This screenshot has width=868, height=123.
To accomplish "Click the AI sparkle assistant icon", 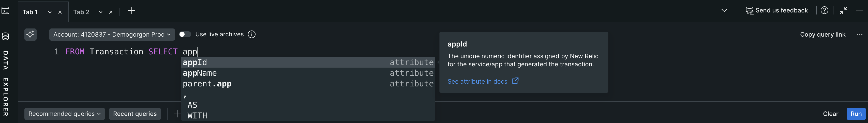I will click(30, 34).
